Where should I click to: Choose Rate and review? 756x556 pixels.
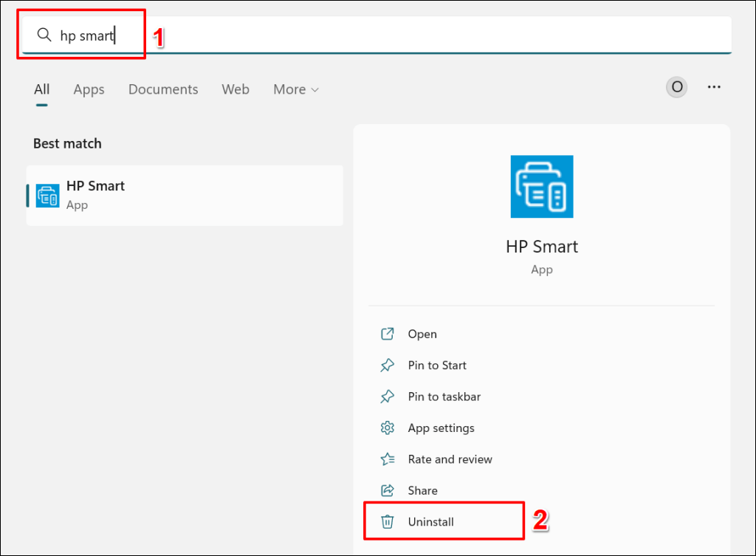[x=450, y=459]
